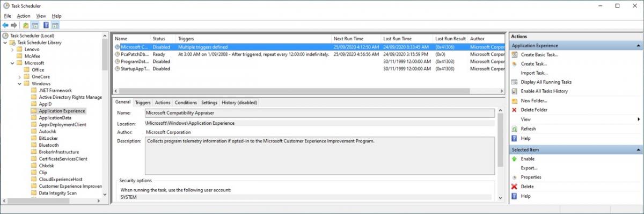Collapse the Selected Item actions section
Screen dimensions: 644x214
pyautogui.click(x=638, y=149)
